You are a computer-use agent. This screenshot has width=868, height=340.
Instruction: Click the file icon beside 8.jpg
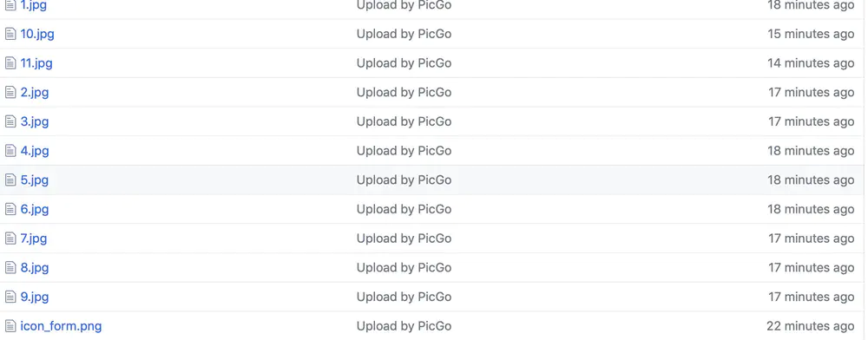(x=10, y=268)
